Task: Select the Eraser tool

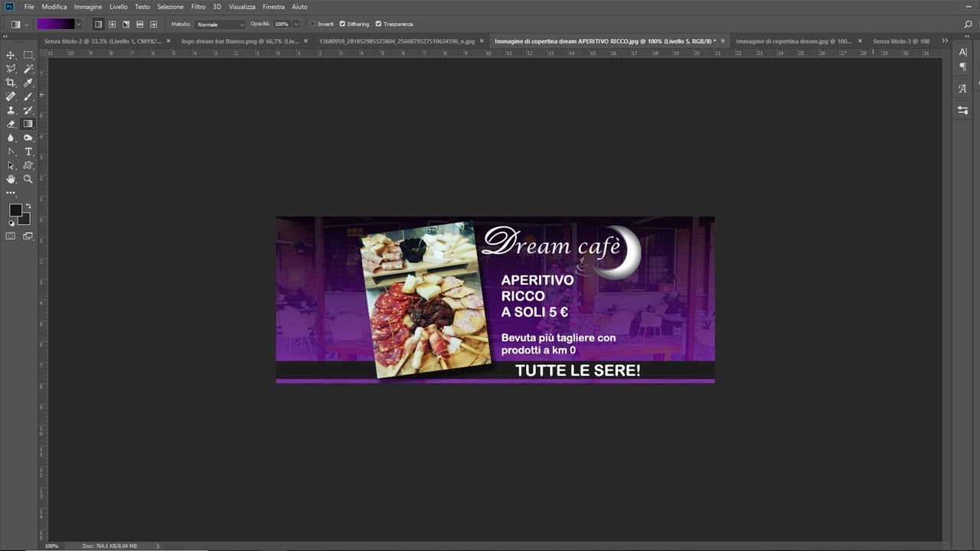Action: 11,124
